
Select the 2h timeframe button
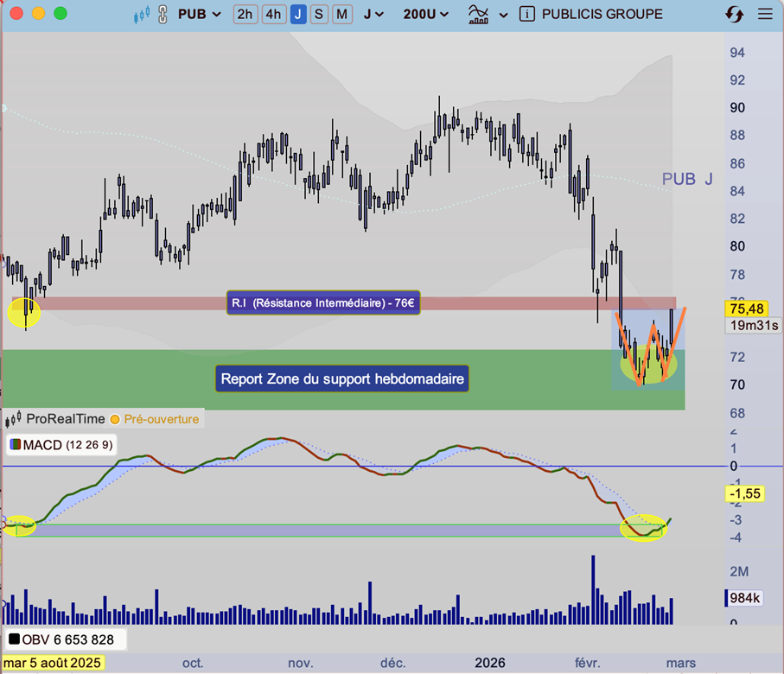pyautogui.click(x=245, y=14)
